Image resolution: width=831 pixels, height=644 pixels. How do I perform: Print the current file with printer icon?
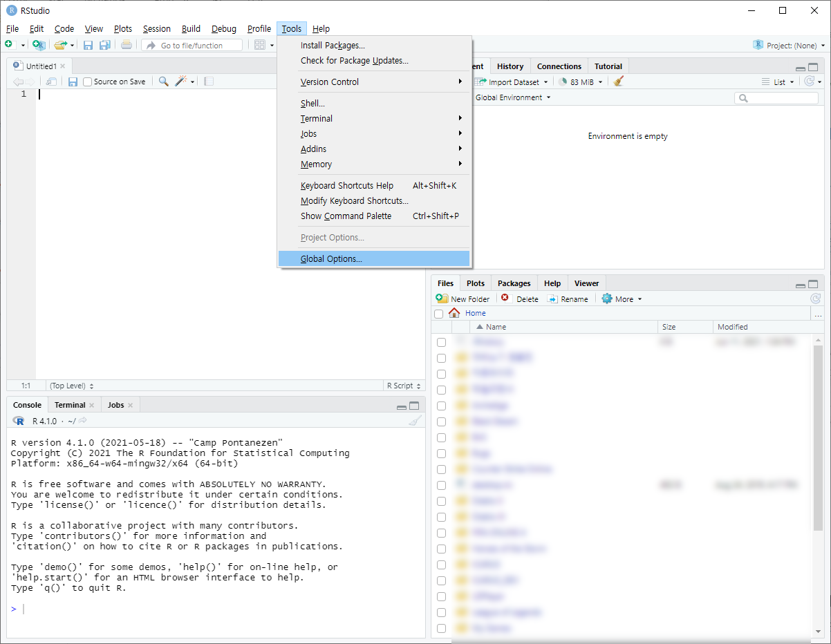[126, 45]
